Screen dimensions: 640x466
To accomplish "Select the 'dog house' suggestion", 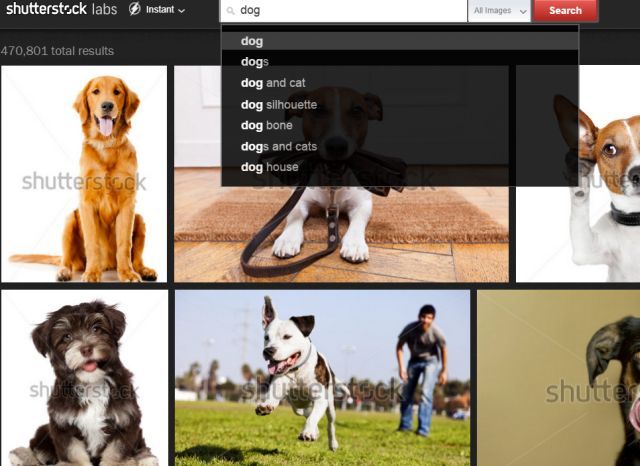I will coord(400,167).
